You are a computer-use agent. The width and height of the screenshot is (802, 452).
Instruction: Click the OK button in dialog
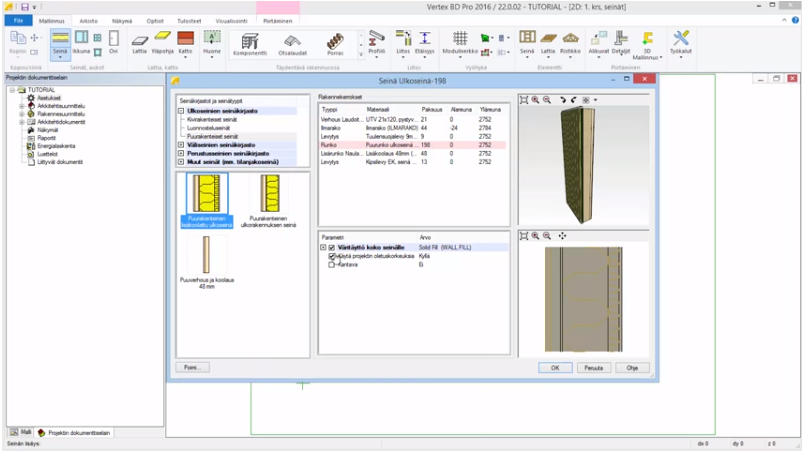click(554, 368)
